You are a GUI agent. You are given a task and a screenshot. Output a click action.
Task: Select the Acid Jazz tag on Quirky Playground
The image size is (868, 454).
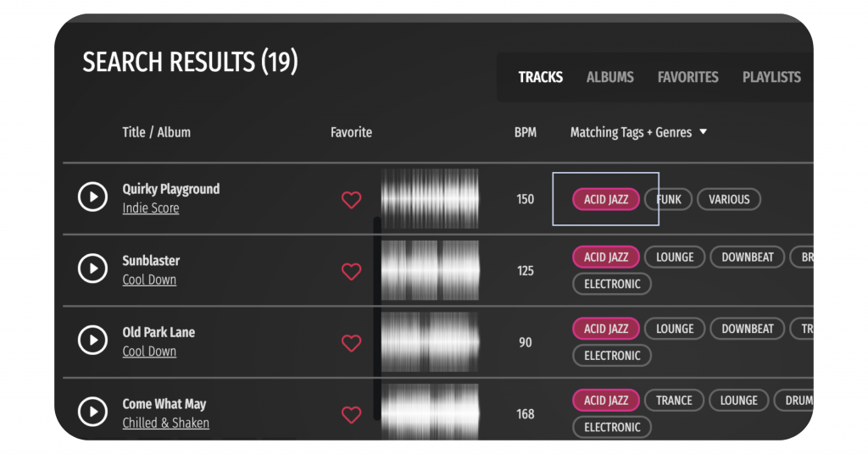[606, 199]
